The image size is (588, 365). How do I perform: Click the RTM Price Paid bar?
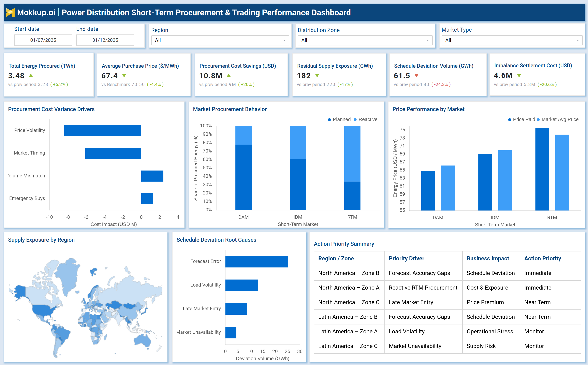tap(542, 169)
